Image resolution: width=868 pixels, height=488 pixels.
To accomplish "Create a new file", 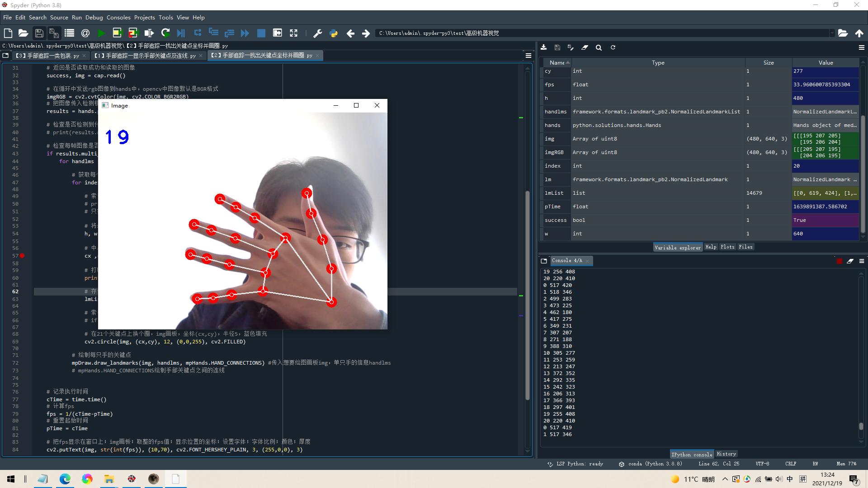I will click(8, 33).
